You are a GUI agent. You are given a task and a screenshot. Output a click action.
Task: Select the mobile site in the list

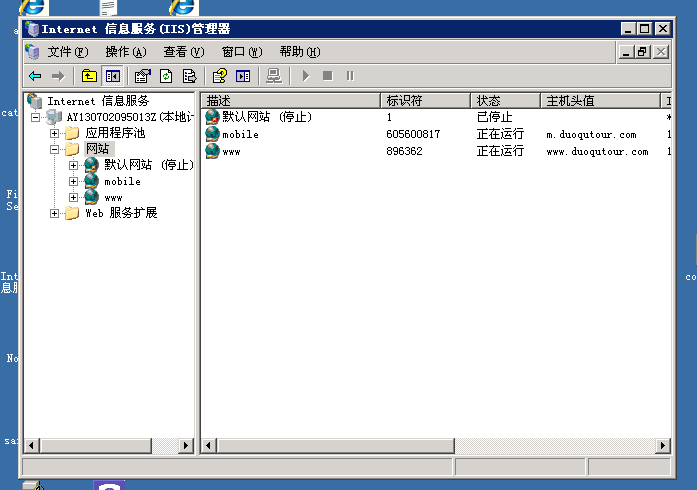point(240,134)
